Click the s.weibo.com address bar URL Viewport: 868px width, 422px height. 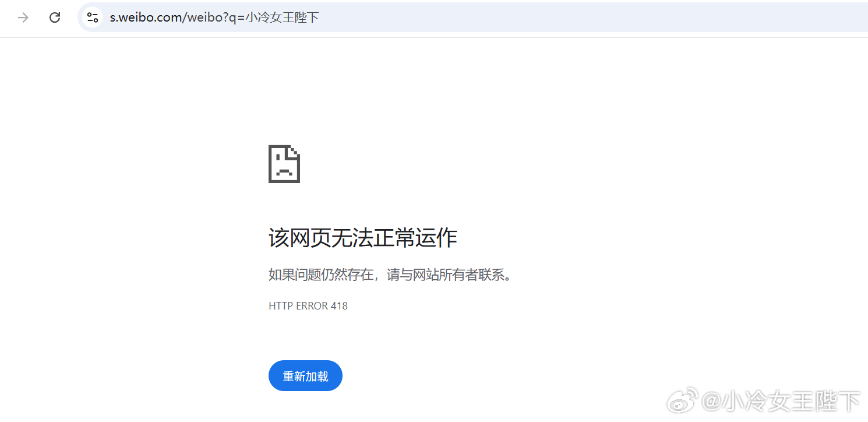pyautogui.click(x=214, y=17)
